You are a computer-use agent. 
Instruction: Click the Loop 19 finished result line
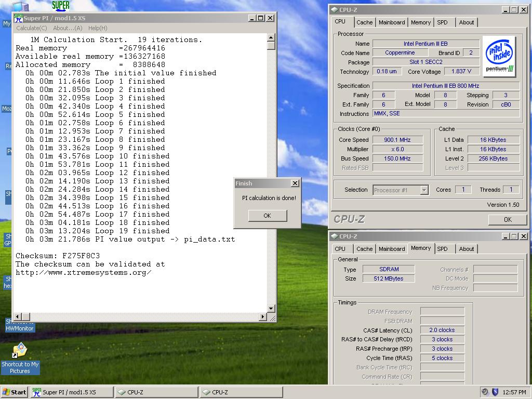(97, 231)
